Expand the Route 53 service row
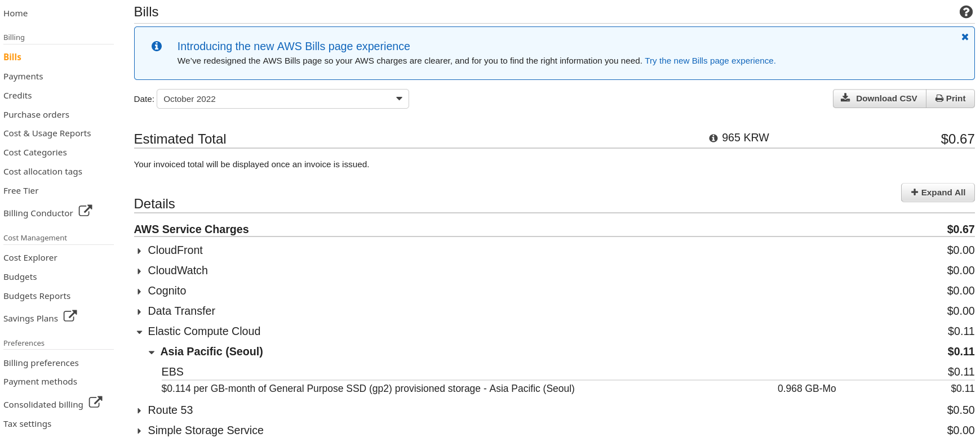Viewport: 980px width, 442px height. coord(139,410)
